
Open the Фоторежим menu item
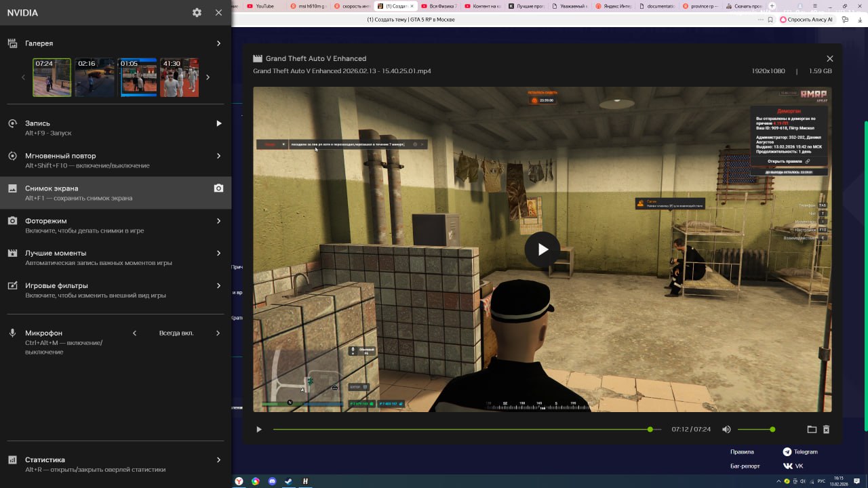pos(115,225)
